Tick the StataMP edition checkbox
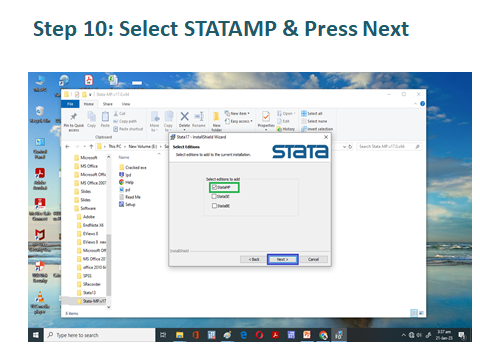The width and height of the screenshot is (480, 360). point(214,187)
